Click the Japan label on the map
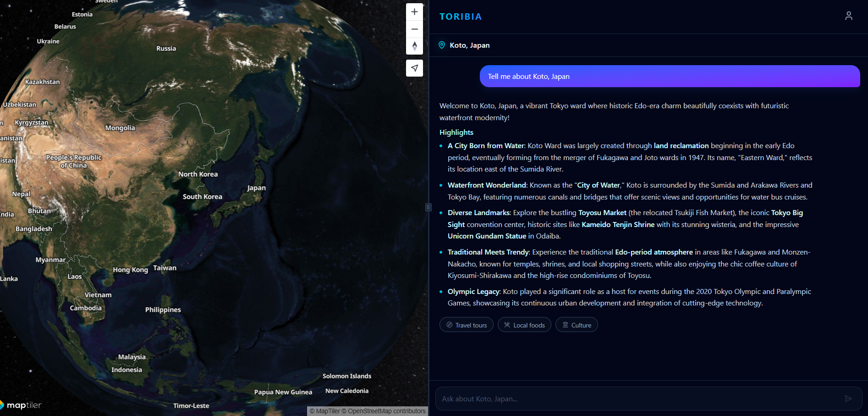Screen dimensions: 868x416 [x=256, y=188]
